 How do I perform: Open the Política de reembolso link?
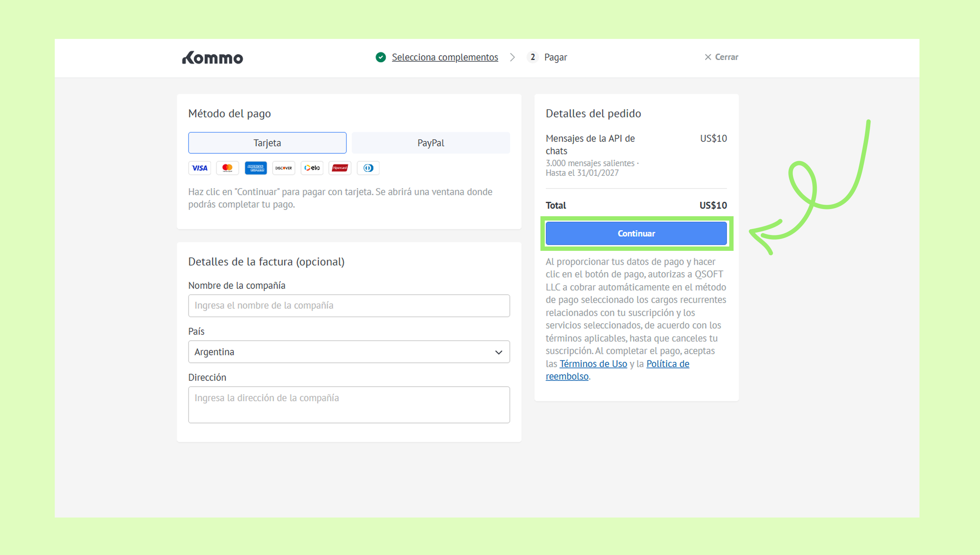pyautogui.click(x=617, y=370)
